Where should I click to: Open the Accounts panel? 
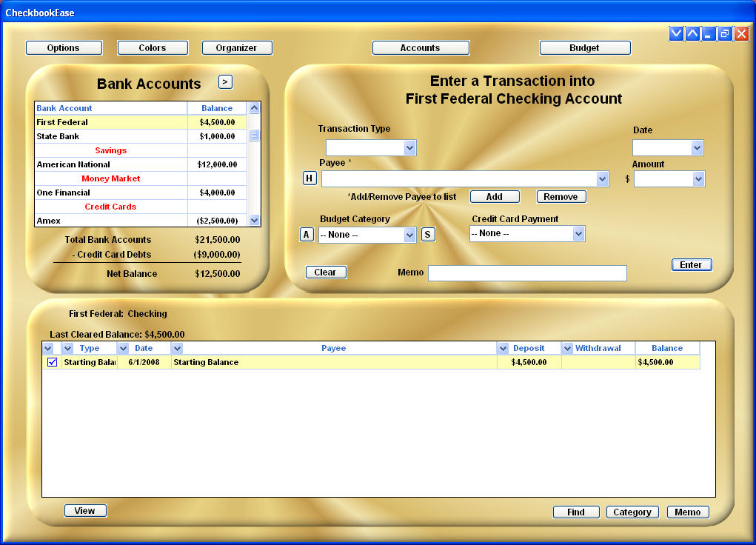coord(421,47)
